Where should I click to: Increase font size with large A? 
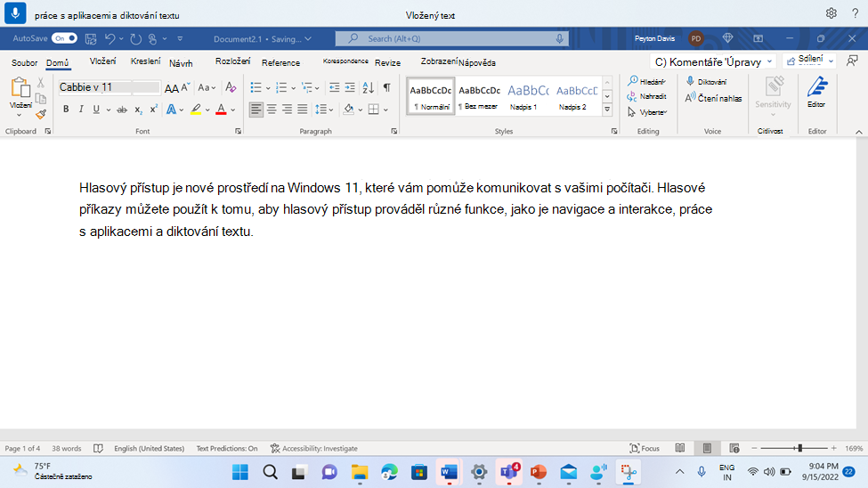[171, 87]
